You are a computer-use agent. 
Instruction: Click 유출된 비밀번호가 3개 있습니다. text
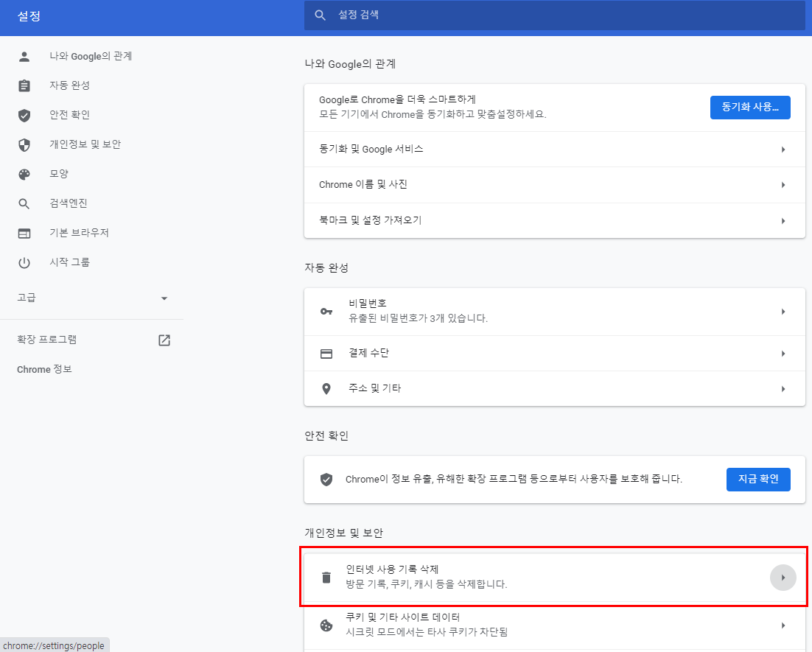(x=419, y=318)
